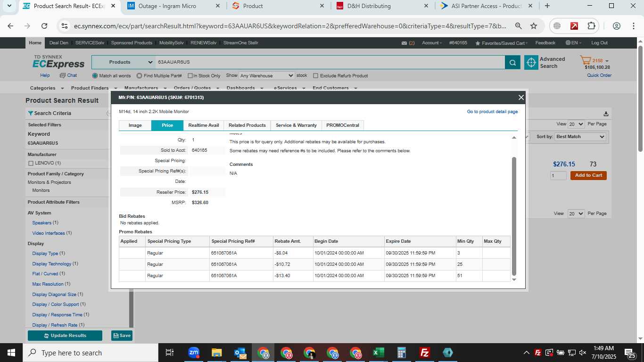644x362 pixels.
Task: Open browser zoom magnifier icon
Action: click(x=518, y=26)
